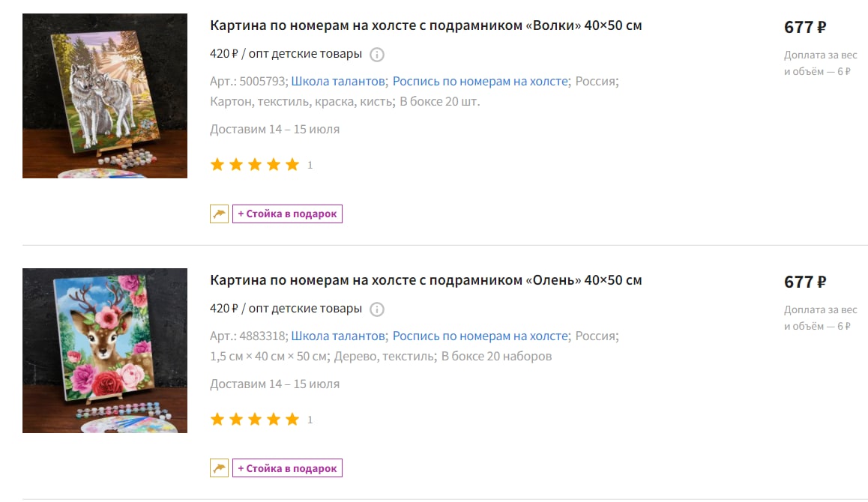The width and height of the screenshot is (868, 502).
Task: Open the Олень painting product thumbnail
Action: click(x=105, y=351)
